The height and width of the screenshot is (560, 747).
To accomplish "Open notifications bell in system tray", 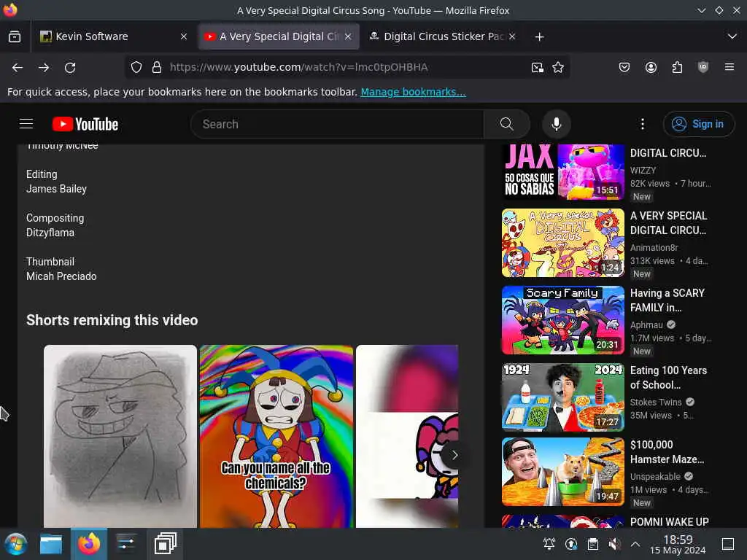I will click(x=549, y=543).
